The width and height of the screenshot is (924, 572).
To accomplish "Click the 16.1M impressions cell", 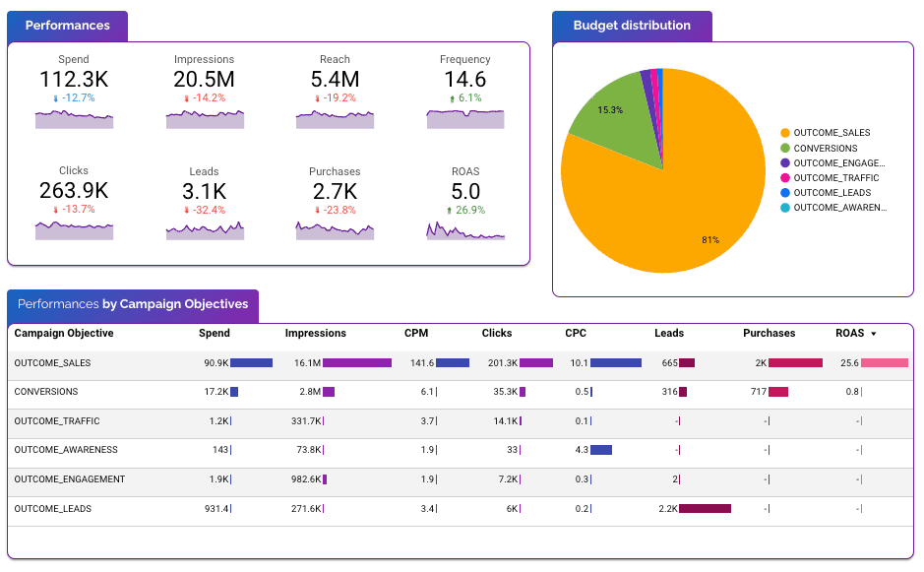I will tap(308, 363).
